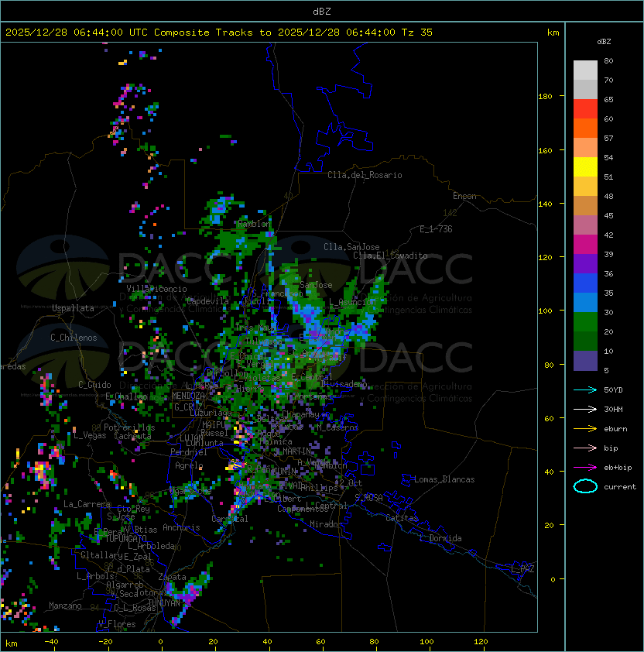
Task: Select the bright yellow swatch between 51 and 54
Action: coord(585,167)
